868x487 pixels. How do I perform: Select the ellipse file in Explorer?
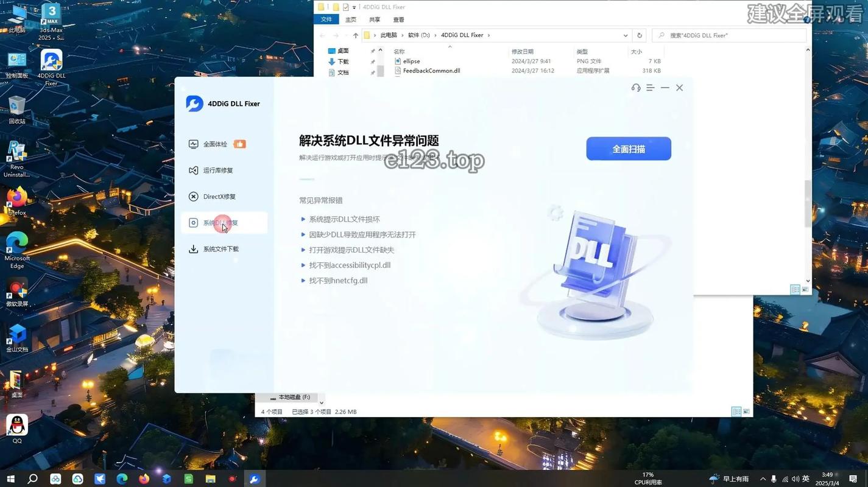tap(411, 61)
